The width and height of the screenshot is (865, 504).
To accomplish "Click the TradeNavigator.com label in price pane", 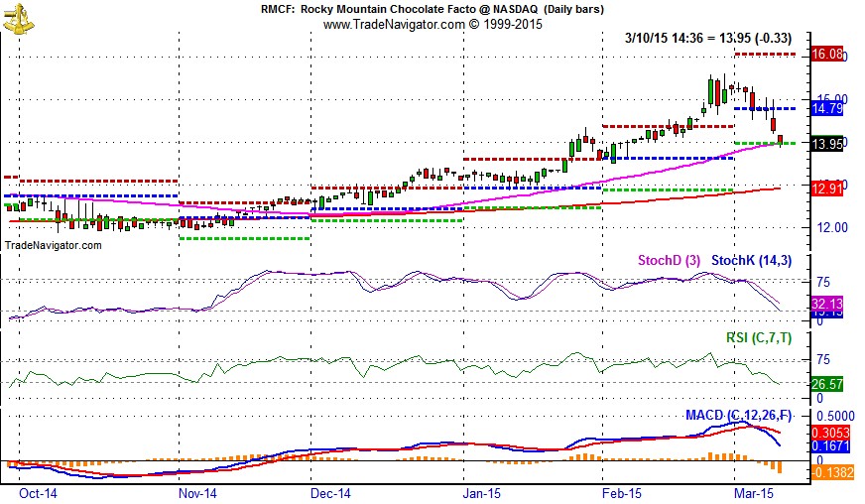I will pyautogui.click(x=53, y=245).
